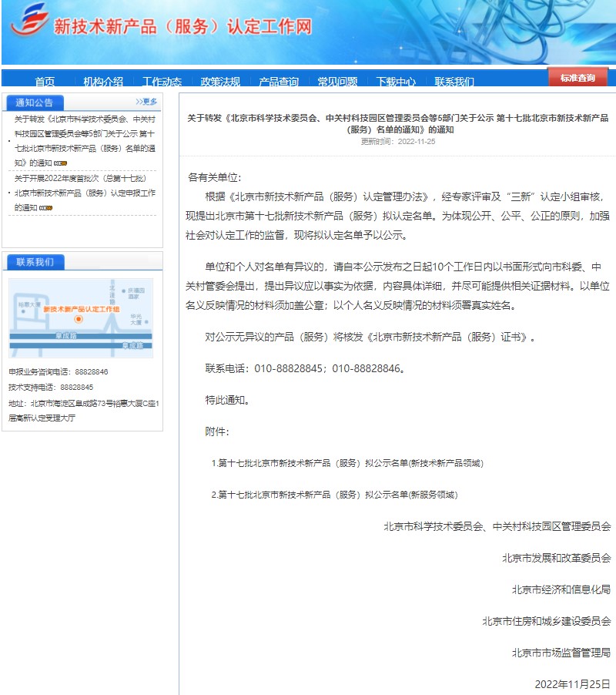Open the 首页 navigation item
Image resolution: width=616 pixels, height=695 pixels.
click(45, 82)
